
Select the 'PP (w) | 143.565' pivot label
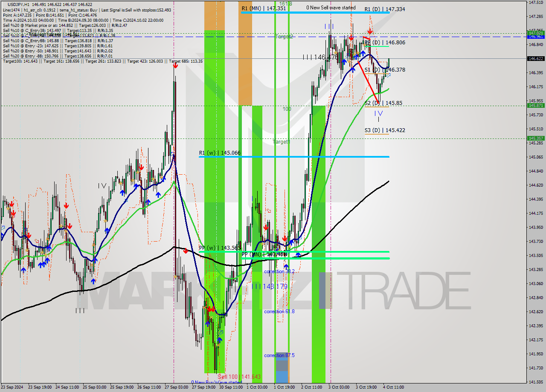220,248
